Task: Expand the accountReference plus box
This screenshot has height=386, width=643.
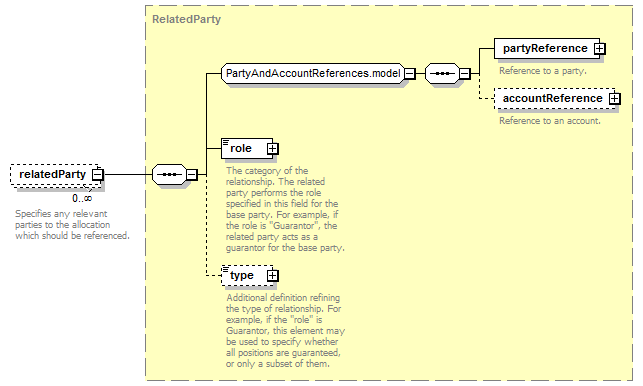Action: [x=614, y=98]
